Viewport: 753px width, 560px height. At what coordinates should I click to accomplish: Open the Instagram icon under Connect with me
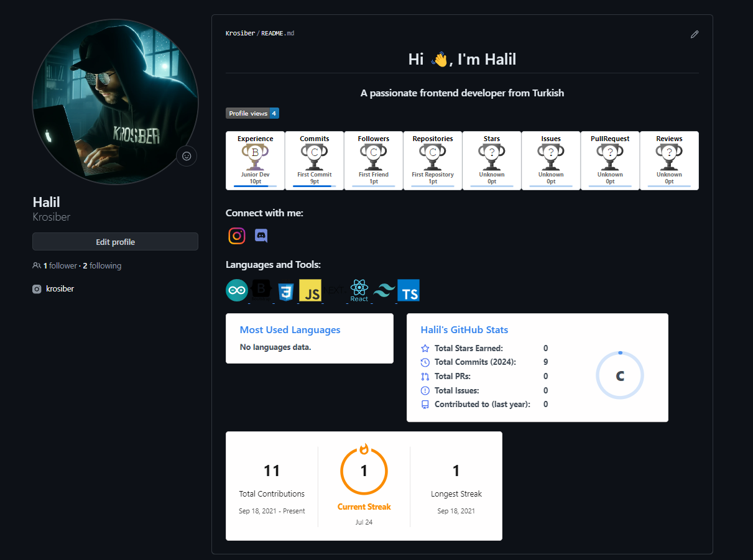[x=237, y=236]
